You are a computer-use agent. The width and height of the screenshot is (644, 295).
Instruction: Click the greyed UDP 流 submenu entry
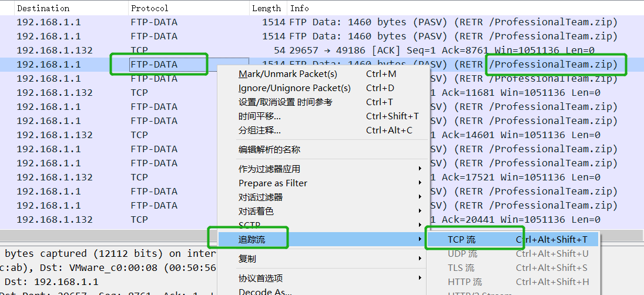(x=512, y=254)
